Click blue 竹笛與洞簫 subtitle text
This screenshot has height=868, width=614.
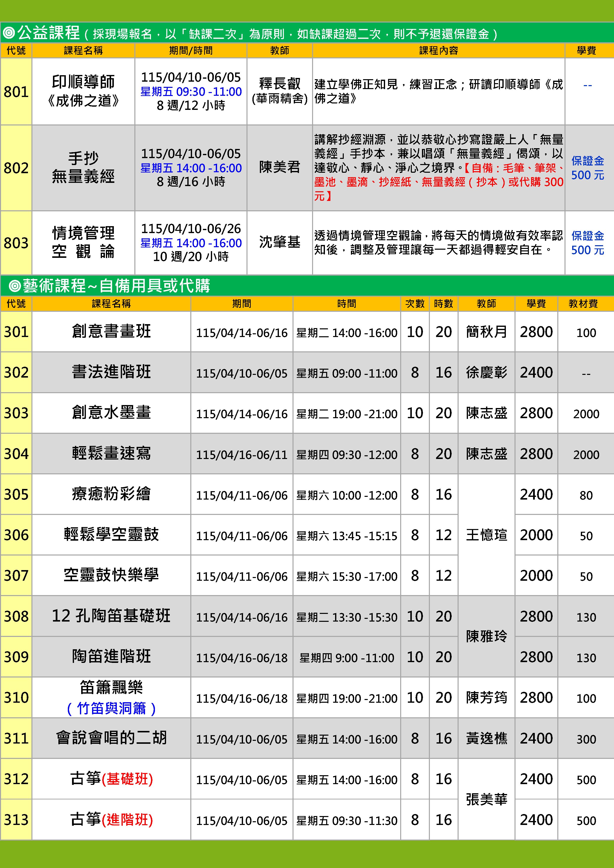pyautogui.click(x=111, y=708)
